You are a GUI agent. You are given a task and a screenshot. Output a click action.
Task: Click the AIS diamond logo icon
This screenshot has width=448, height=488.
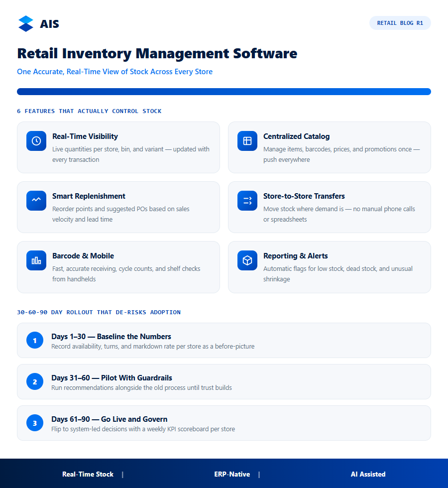pyautogui.click(x=26, y=24)
